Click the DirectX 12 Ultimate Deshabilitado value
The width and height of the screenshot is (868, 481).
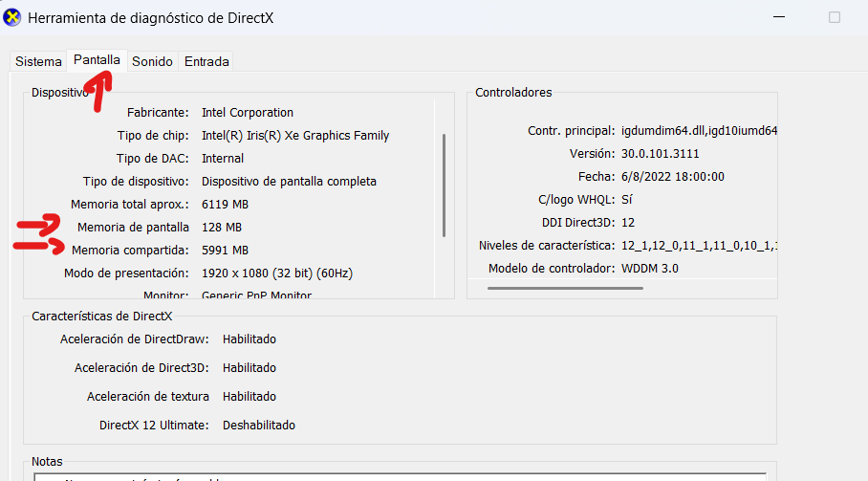point(258,426)
